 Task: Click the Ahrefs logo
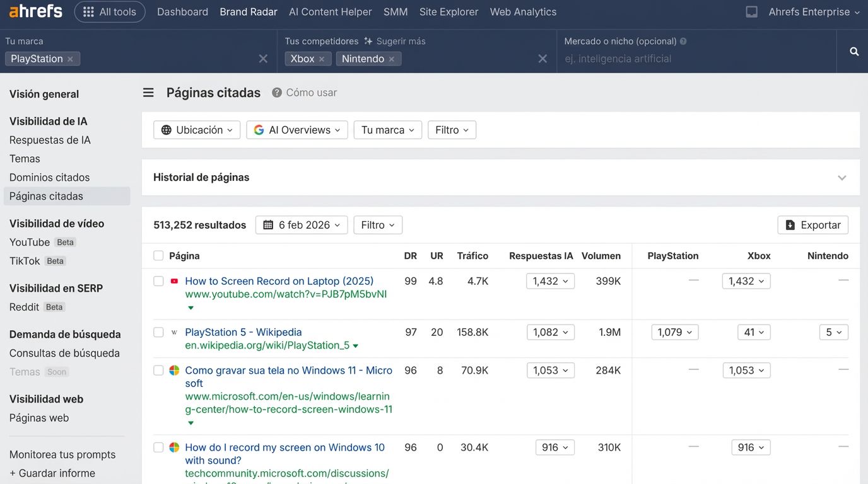[x=35, y=11]
